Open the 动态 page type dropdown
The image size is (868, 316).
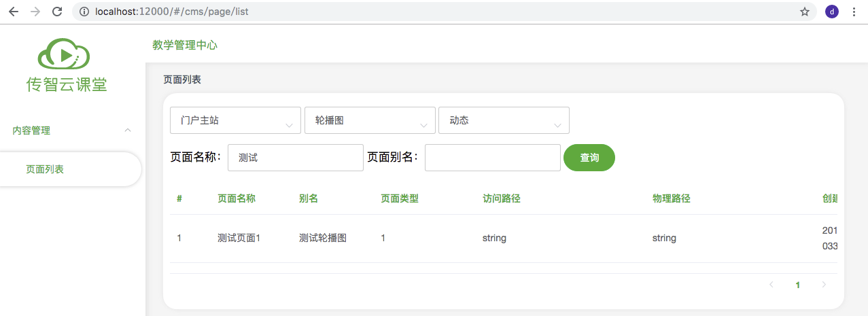(x=504, y=121)
